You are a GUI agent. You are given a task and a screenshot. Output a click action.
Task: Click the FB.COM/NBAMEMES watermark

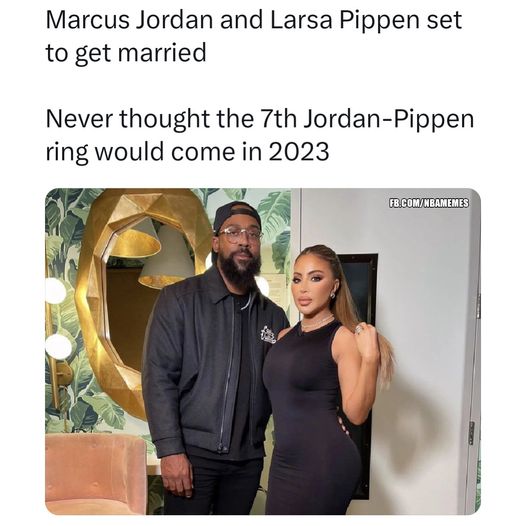429,203
